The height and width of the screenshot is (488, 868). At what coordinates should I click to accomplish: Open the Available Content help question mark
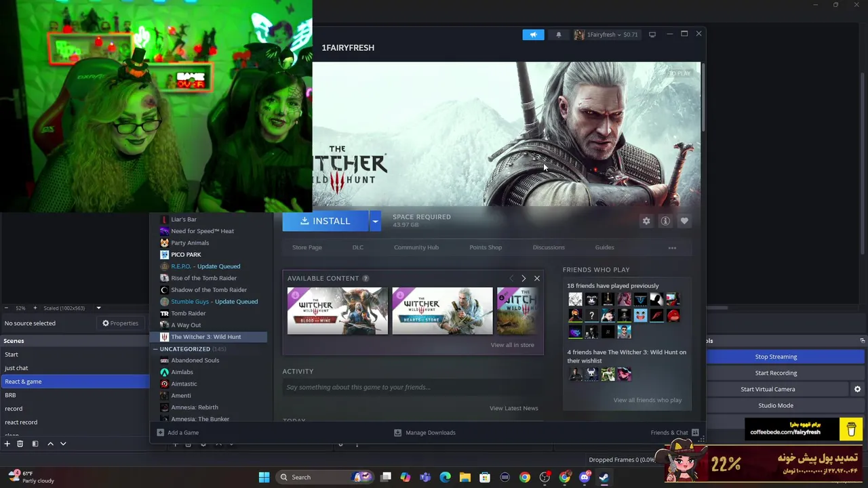[366, 279]
